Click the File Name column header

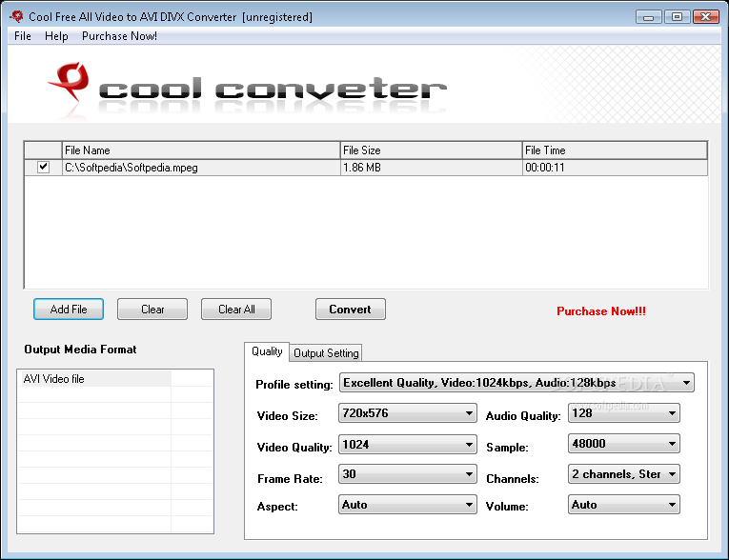coord(201,150)
